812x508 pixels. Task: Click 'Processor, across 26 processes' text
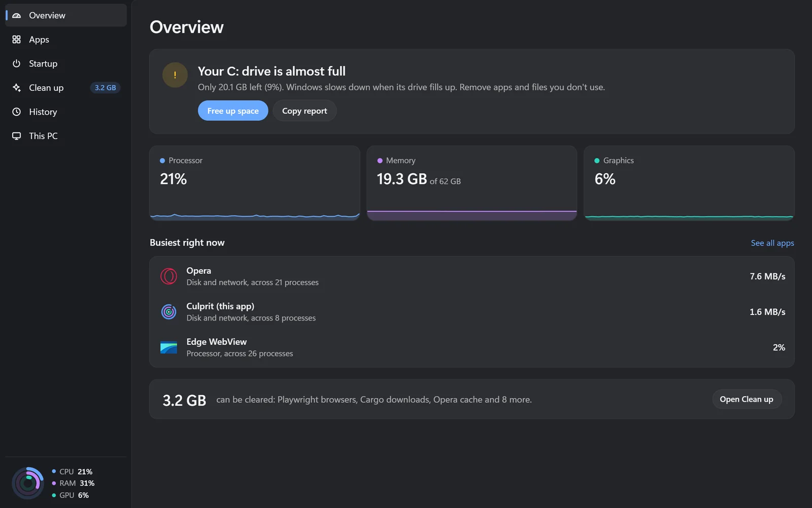(x=240, y=354)
